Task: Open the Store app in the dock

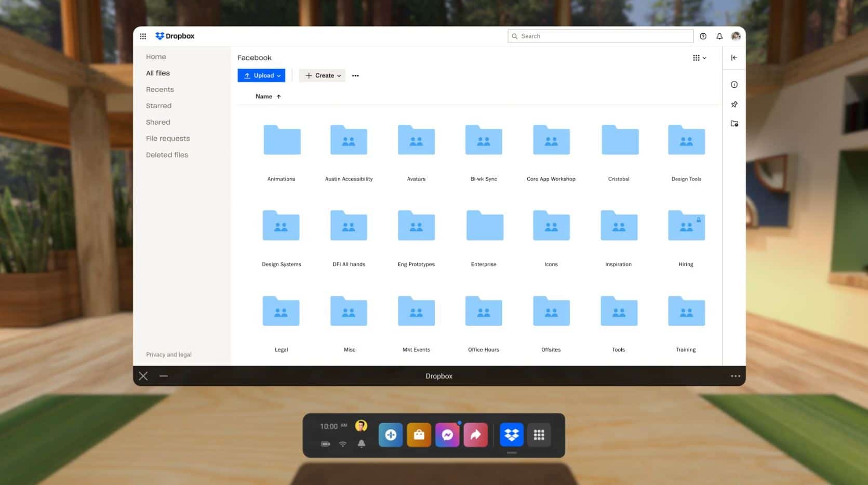Action: coord(419,435)
